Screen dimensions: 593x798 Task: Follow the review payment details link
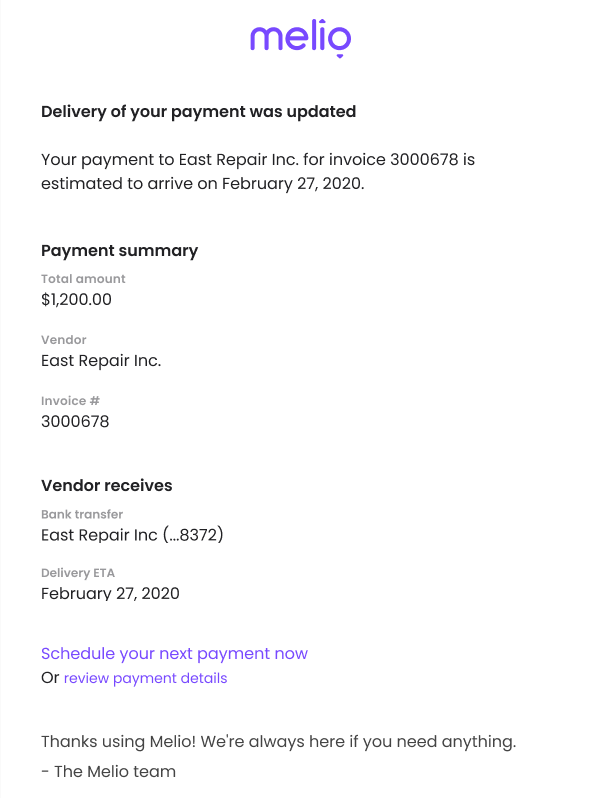[x=145, y=678]
